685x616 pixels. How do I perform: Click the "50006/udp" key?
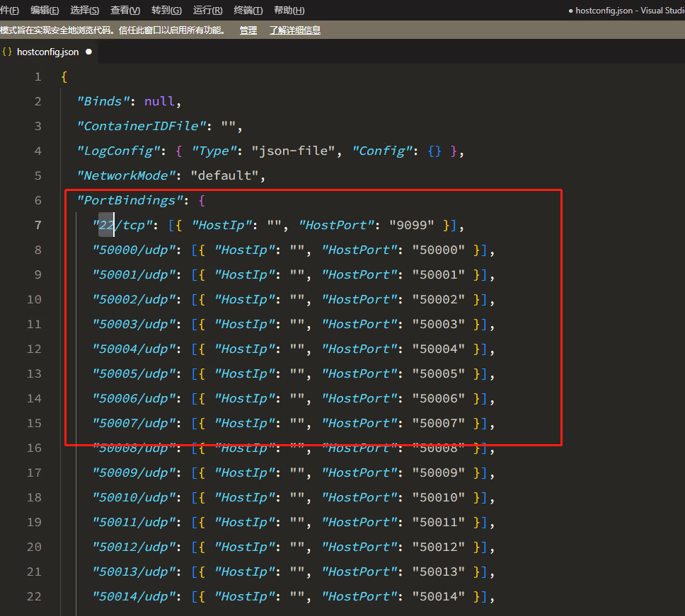(x=134, y=399)
